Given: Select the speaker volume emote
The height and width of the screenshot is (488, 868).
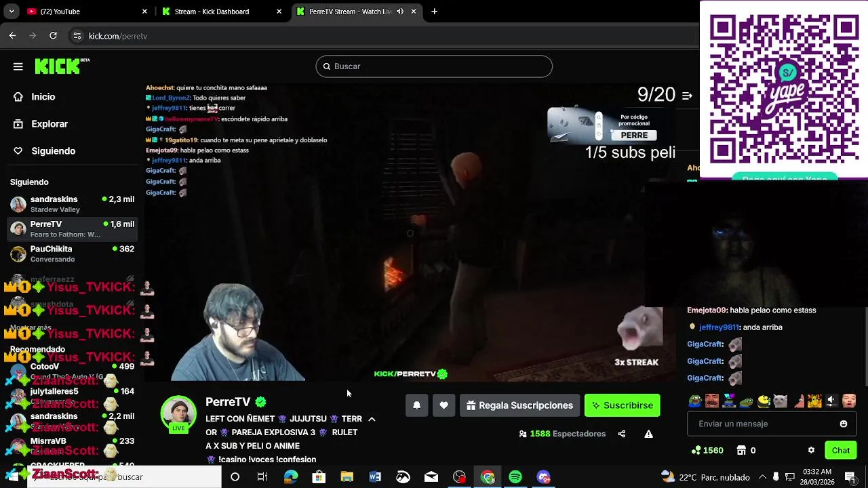Looking at the screenshot, I should point(831,401).
